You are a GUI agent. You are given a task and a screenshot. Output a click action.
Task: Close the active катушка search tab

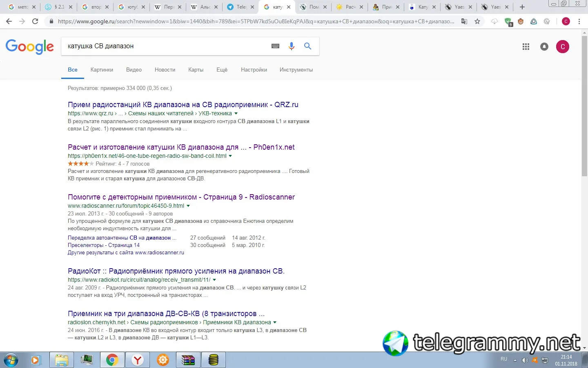289,7
